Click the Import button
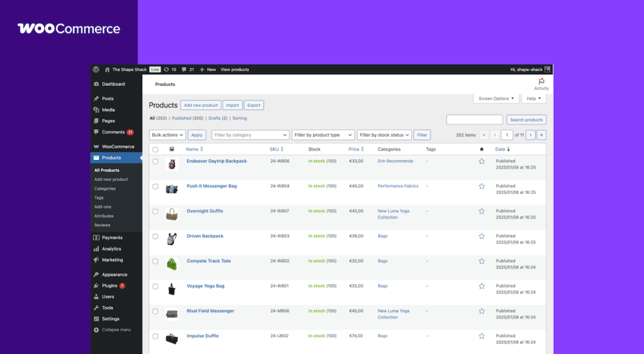The image size is (644, 354). pyautogui.click(x=233, y=105)
